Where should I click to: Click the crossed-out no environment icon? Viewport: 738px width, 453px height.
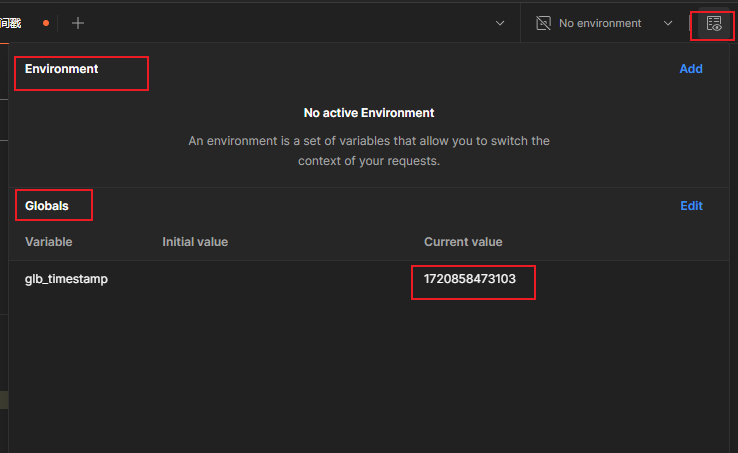coord(543,23)
